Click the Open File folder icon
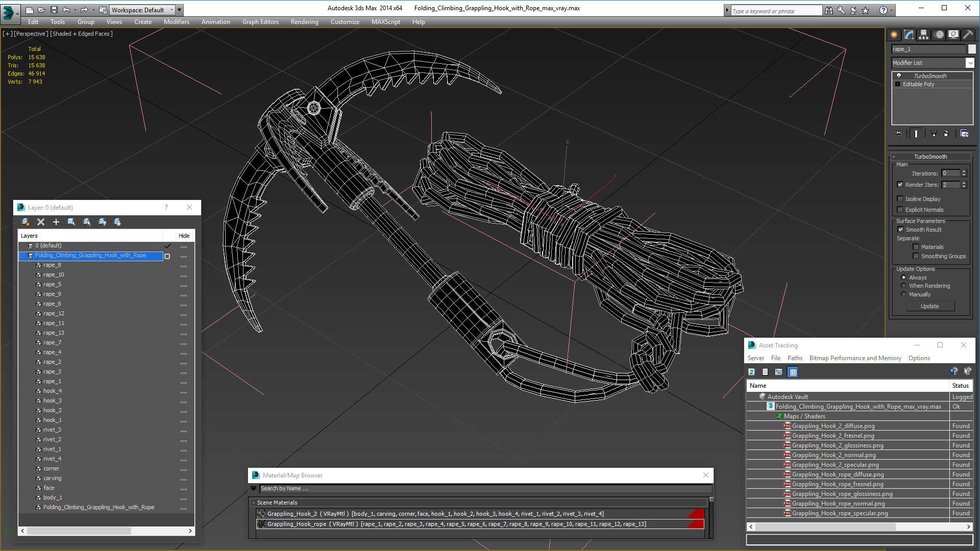Screen dimensions: 980x551 click(x=42, y=10)
